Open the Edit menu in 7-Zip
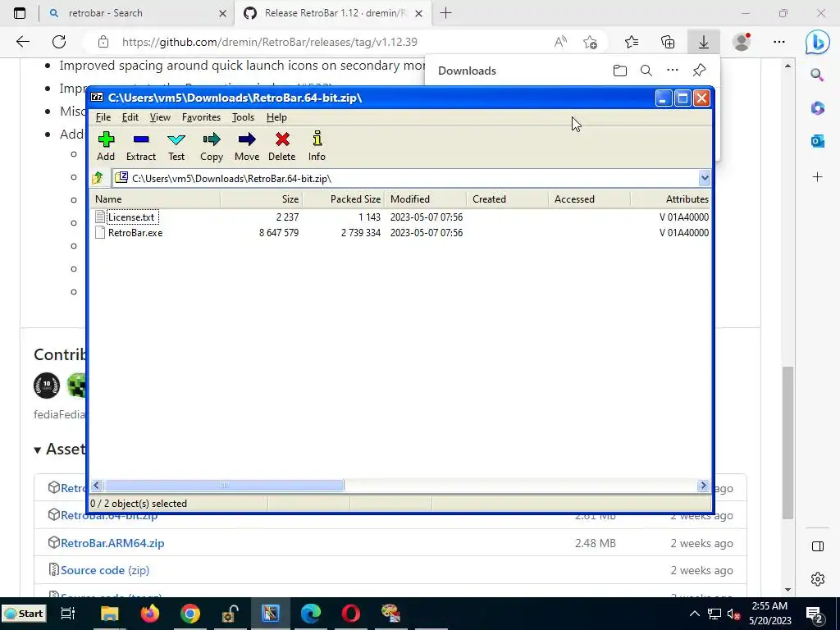Image resolution: width=840 pixels, height=630 pixels. coord(130,117)
